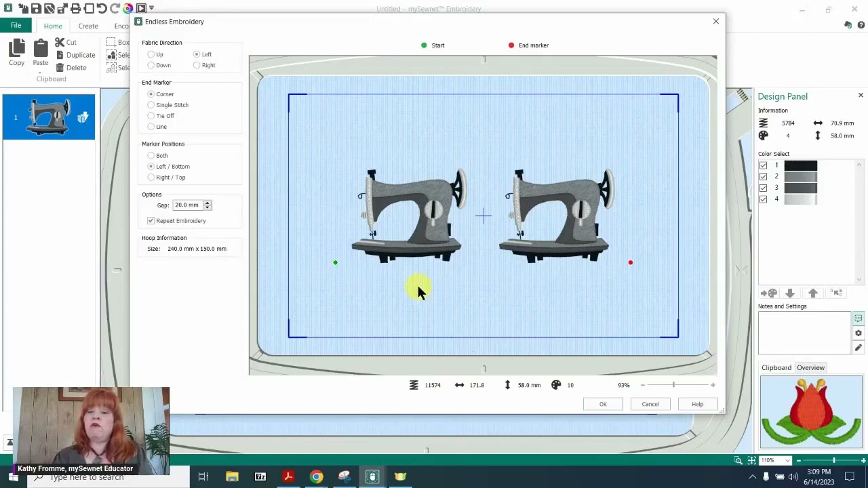The image size is (868, 488).
Task: Click the move color up arrow
Action: pos(813,293)
